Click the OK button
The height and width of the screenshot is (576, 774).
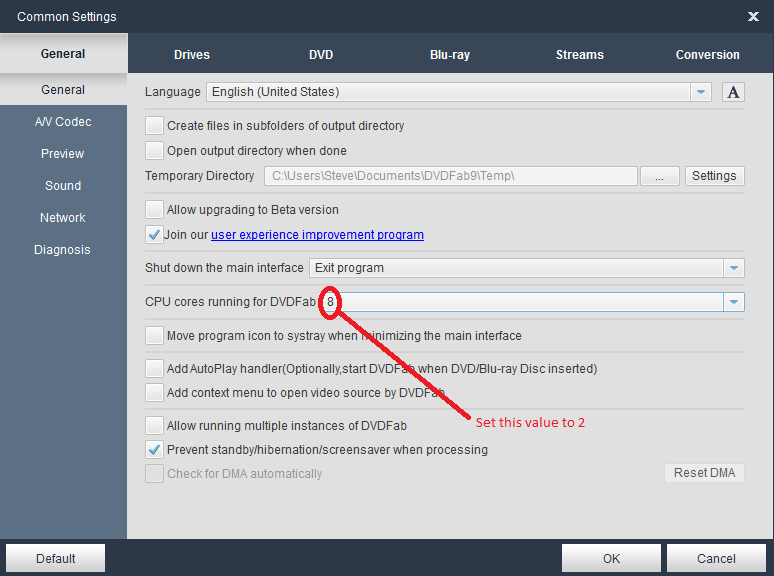[x=611, y=558]
